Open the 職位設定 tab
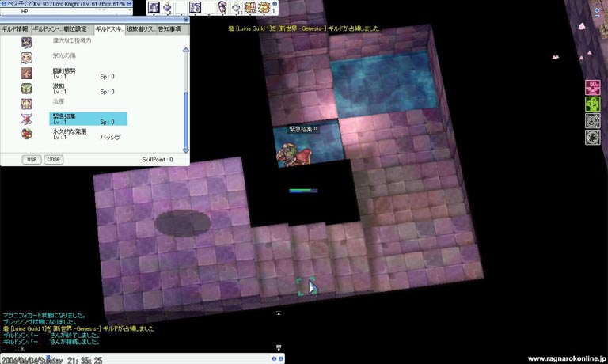This screenshot has height=364, width=608. tap(78, 29)
